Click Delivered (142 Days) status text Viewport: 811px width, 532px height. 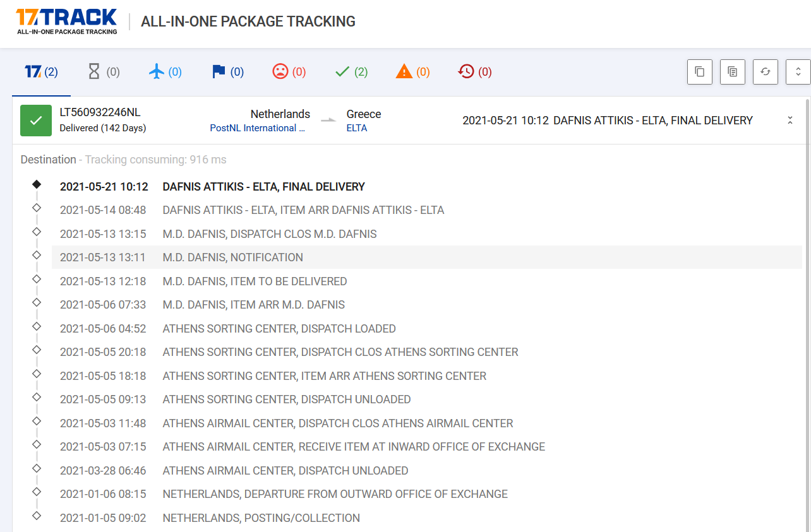(103, 128)
